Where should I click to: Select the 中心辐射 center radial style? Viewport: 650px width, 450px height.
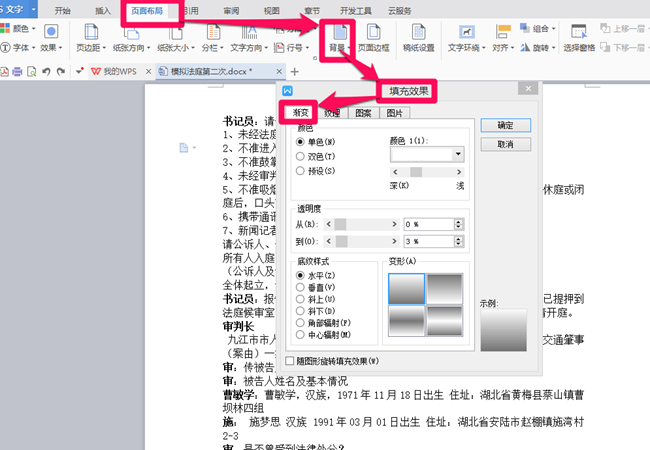coord(301,334)
